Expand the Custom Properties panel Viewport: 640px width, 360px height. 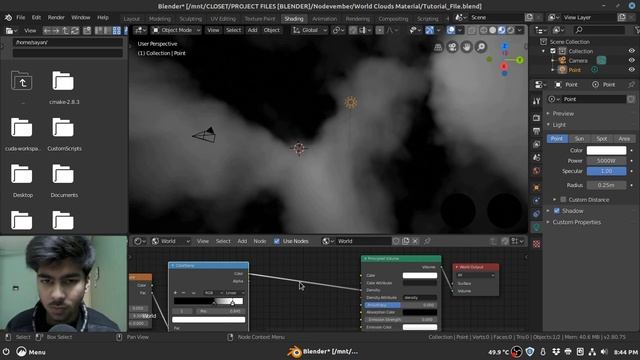576,222
